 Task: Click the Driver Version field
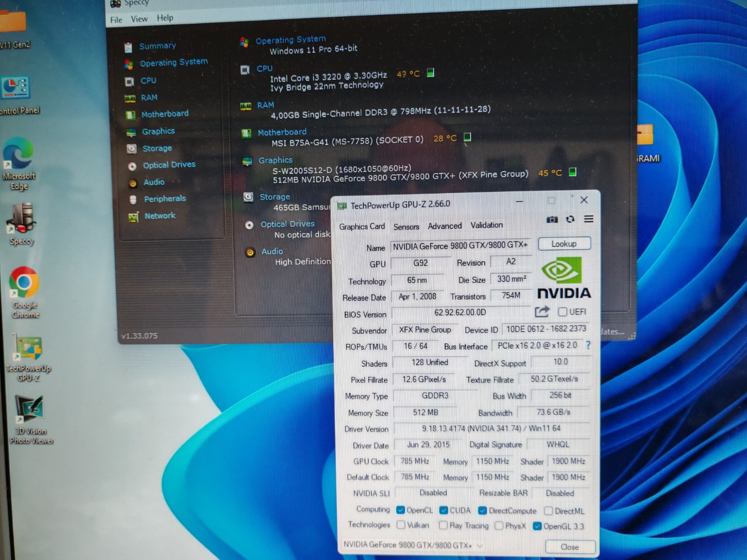(x=491, y=428)
